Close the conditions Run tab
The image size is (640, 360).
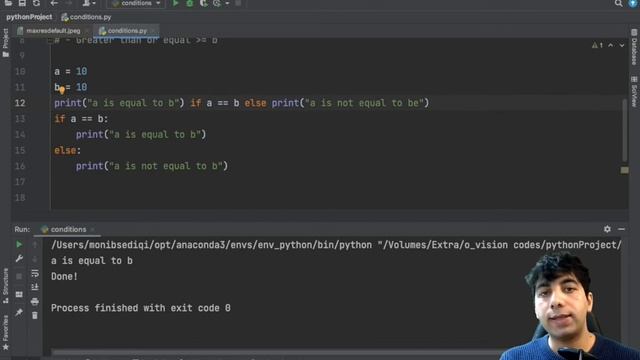tap(93, 230)
